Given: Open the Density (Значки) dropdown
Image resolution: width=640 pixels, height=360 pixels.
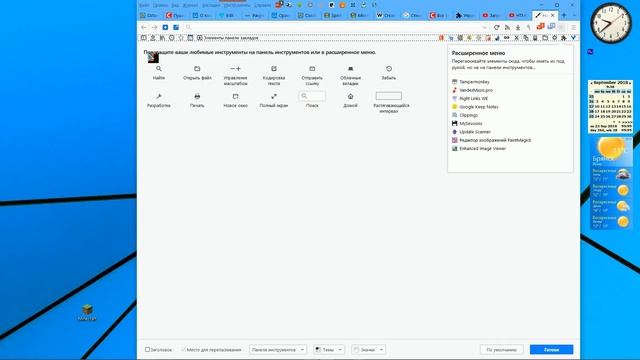Looking at the screenshot, I should [368, 349].
